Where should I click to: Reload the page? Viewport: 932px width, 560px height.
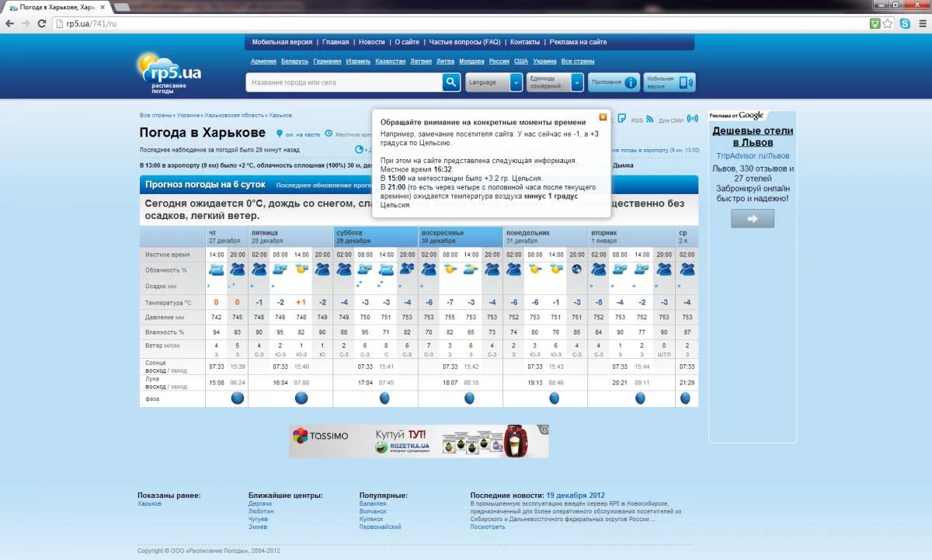pos(43,23)
